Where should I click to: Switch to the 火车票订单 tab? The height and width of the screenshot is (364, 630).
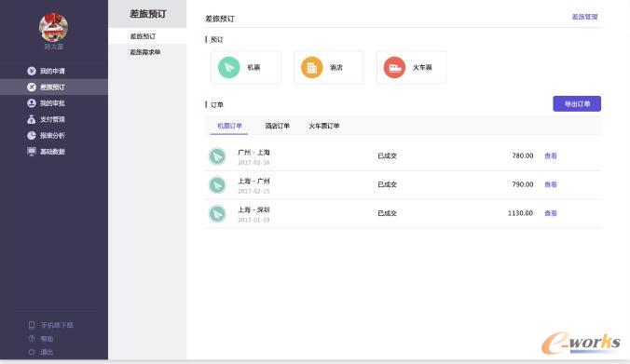pyautogui.click(x=323, y=126)
